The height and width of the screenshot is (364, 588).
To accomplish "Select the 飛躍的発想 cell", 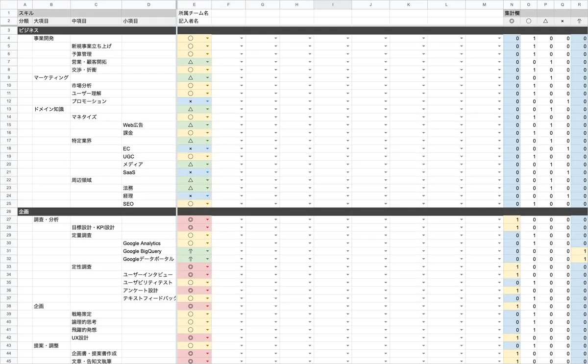I will point(96,330).
